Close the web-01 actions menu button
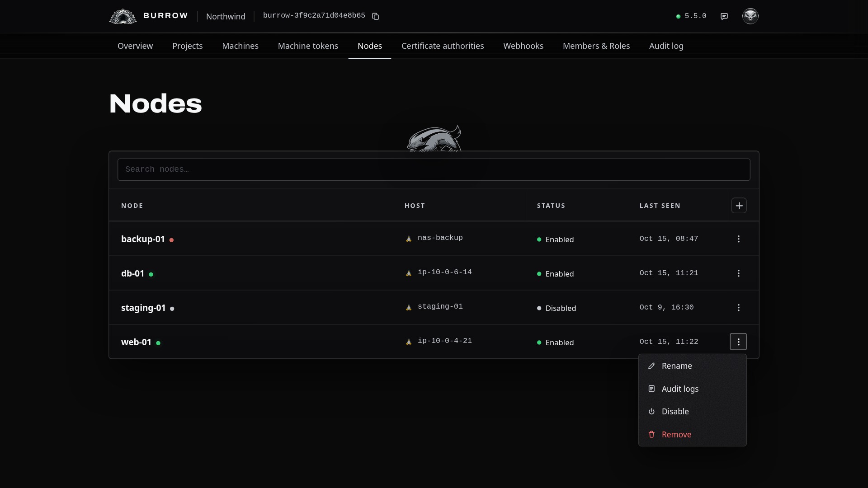 click(x=738, y=342)
